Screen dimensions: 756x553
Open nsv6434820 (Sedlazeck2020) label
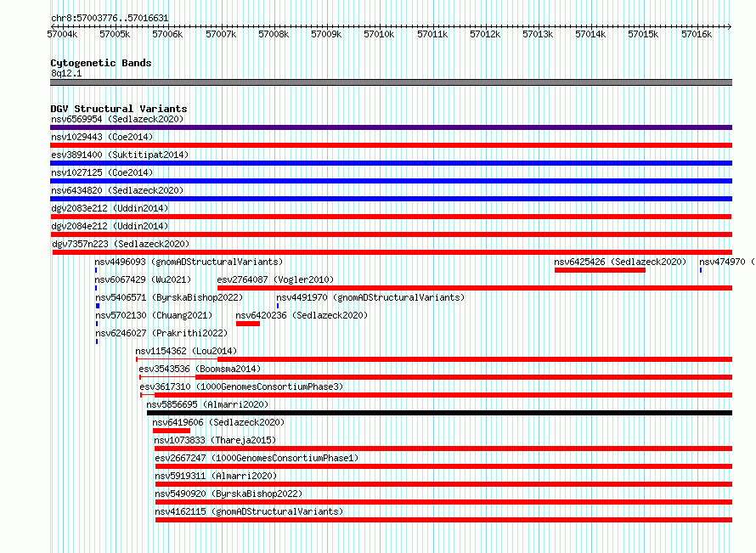[x=117, y=190]
